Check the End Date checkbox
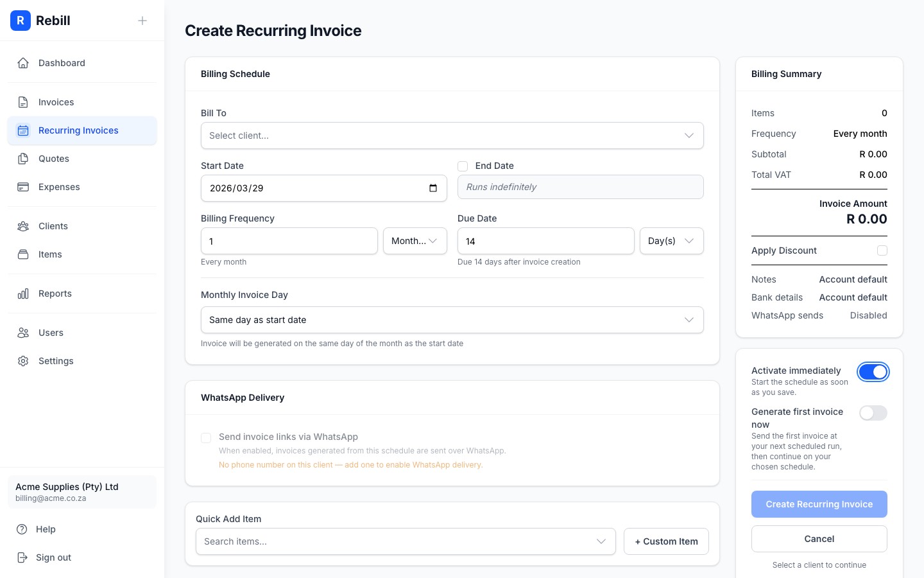 (x=463, y=166)
